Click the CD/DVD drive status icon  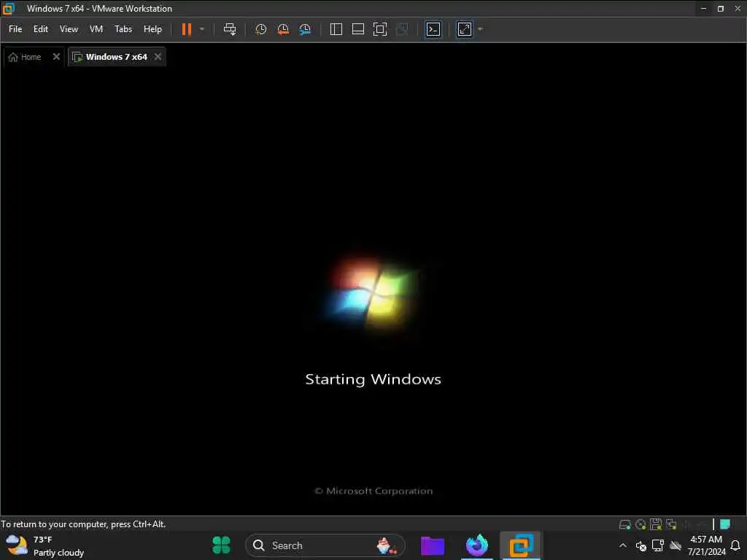point(640,525)
